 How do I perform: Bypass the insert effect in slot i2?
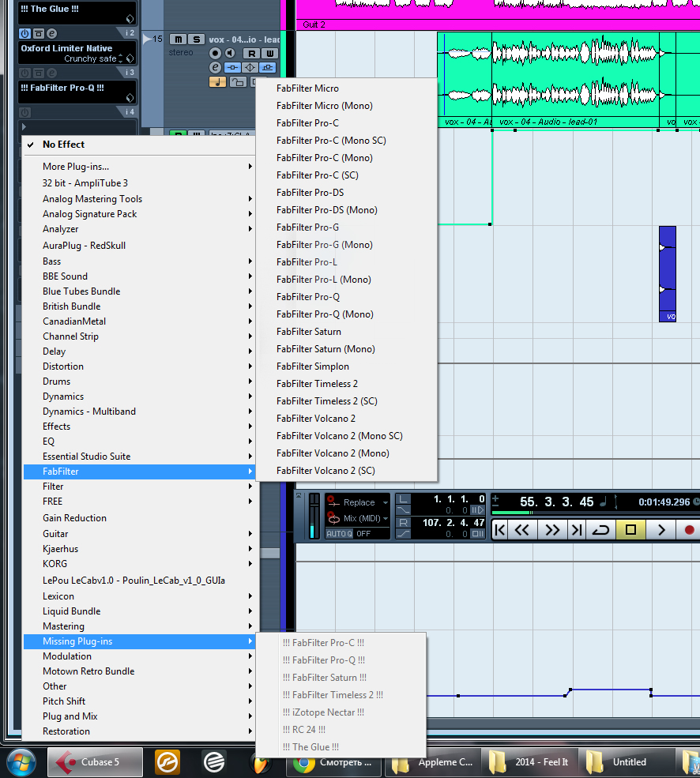[x=38, y=33]
